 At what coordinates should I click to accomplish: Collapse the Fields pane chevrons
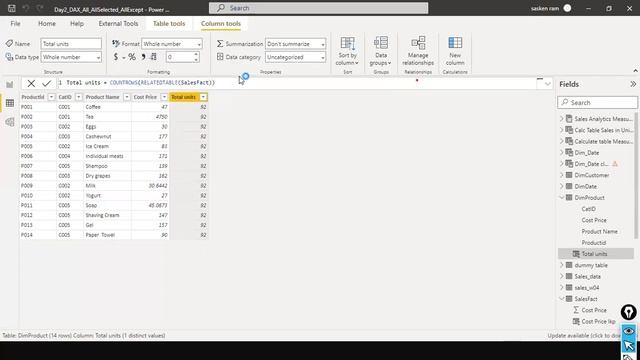[x=633, y=84]
